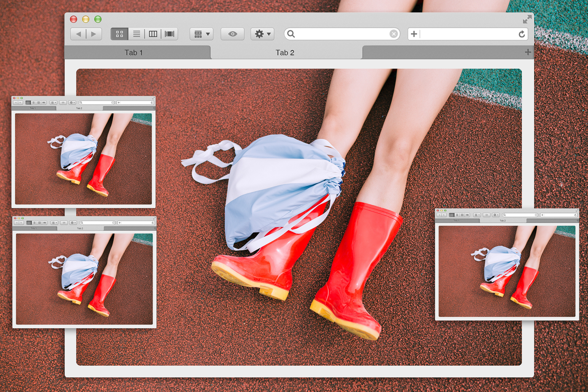588x392 pixels.
Task: Open the item arrangement dropdown
Action: click(201, 34)
